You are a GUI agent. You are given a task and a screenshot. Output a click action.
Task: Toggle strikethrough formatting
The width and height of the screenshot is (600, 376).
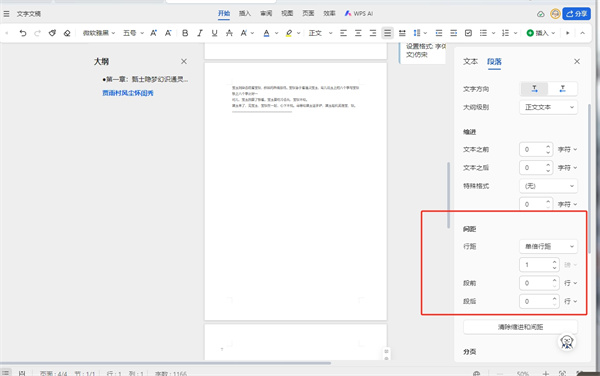(229, 33)
